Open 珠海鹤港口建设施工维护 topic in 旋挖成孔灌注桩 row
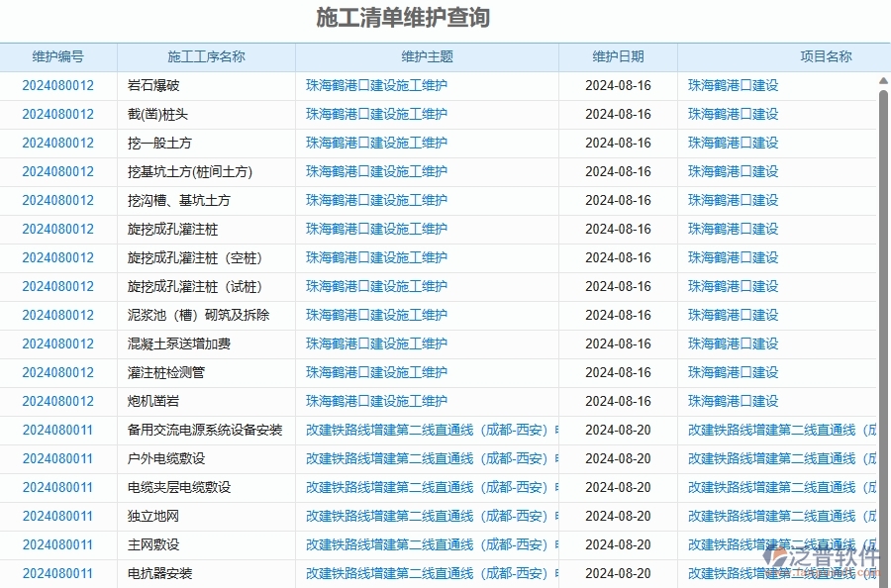Image resolution: width=891 pixels, height=588 pixels. click(376, 229)
